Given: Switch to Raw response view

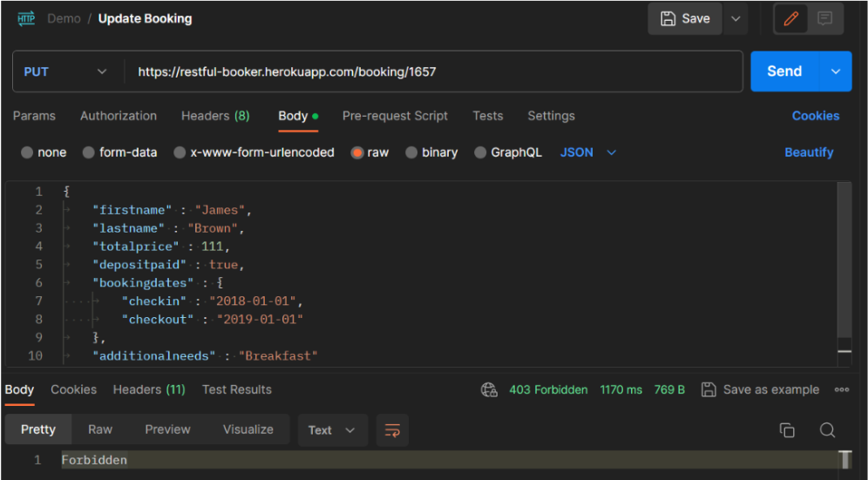Looking at the screenshot, I should (x=100, y=429).
